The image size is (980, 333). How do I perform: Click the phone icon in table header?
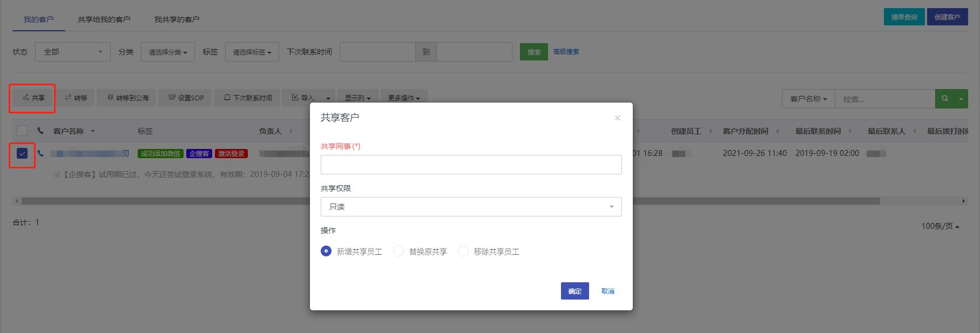coord(40,131)
